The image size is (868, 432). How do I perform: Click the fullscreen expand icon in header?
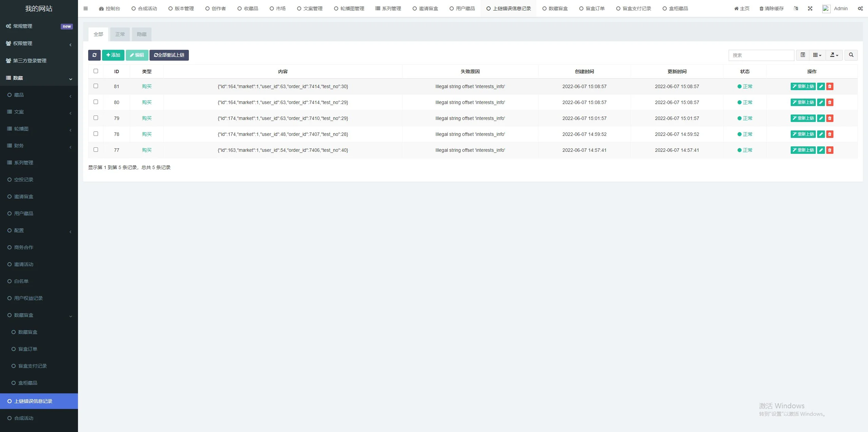point(810,8)
